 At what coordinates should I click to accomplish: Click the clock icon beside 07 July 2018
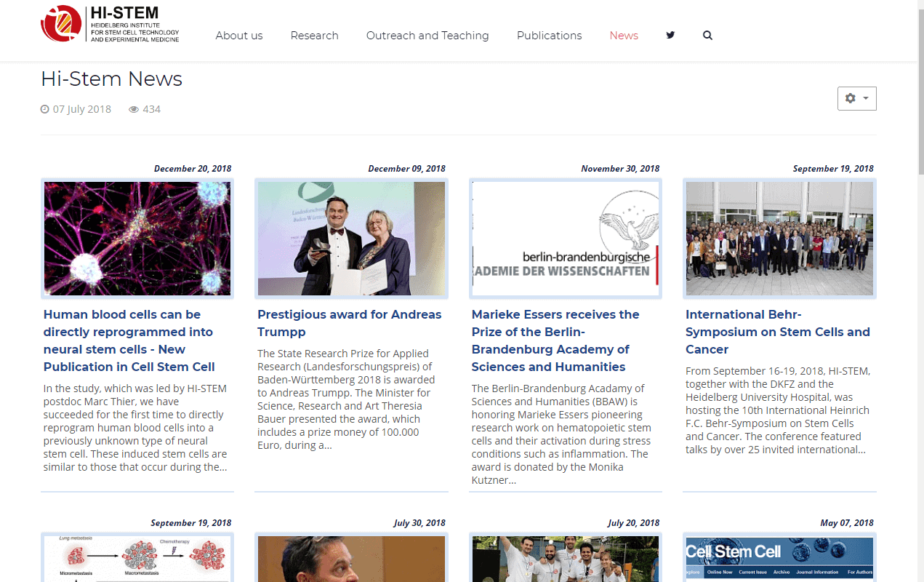[45, 109]
